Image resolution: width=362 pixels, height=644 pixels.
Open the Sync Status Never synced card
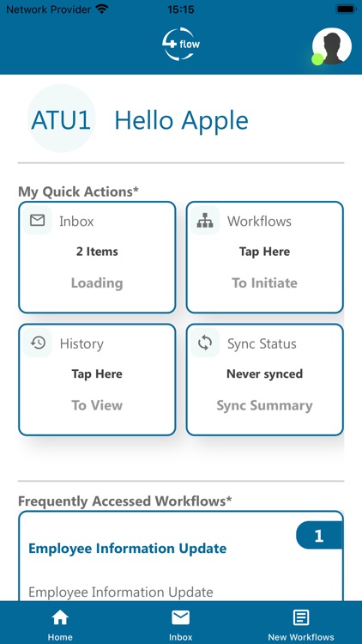pyautogui.click(x=265, y=380)
